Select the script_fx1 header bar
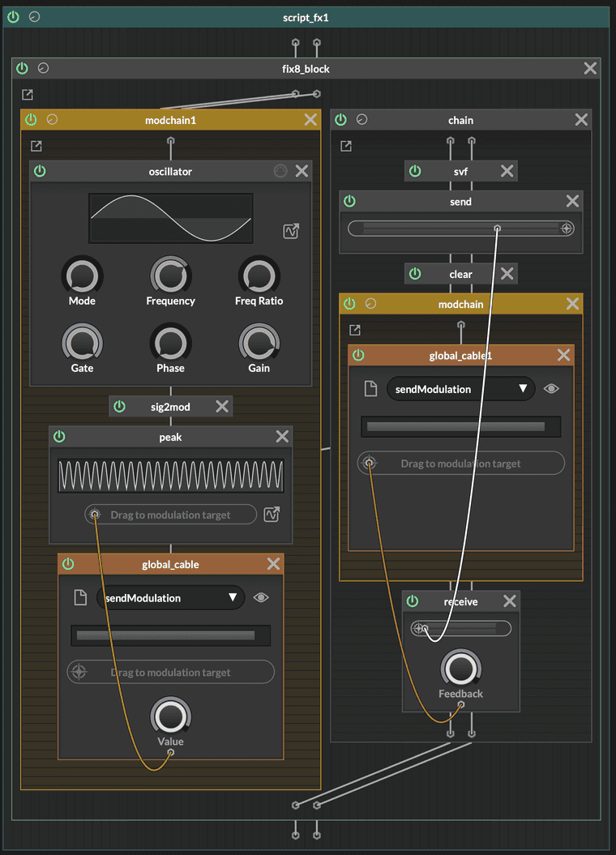Screen dimensions: 616x855 click(306, 17)
